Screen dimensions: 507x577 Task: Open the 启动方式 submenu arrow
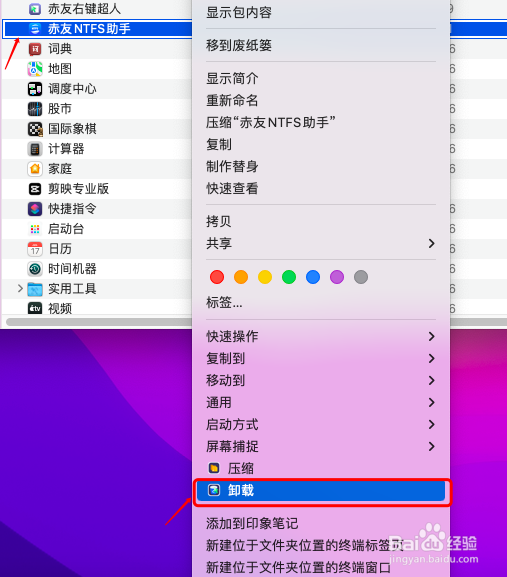pyautogui.click(x=431, y=424)
